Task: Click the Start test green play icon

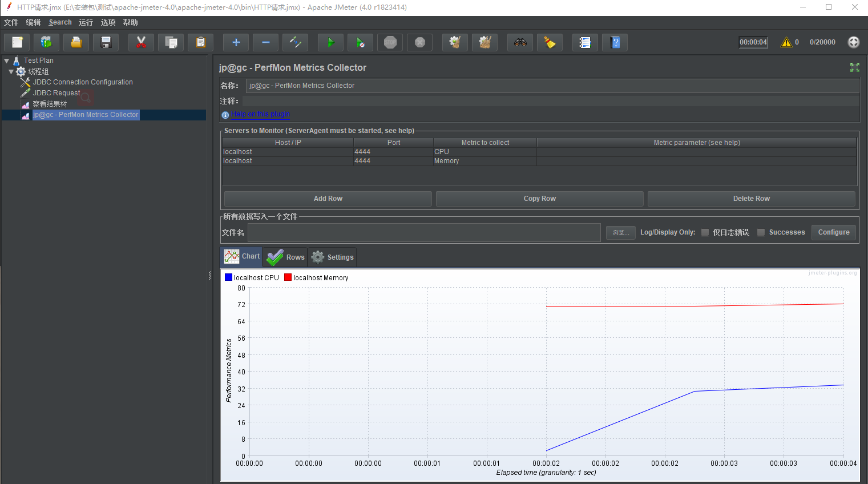Action: [x=330, y=43]
